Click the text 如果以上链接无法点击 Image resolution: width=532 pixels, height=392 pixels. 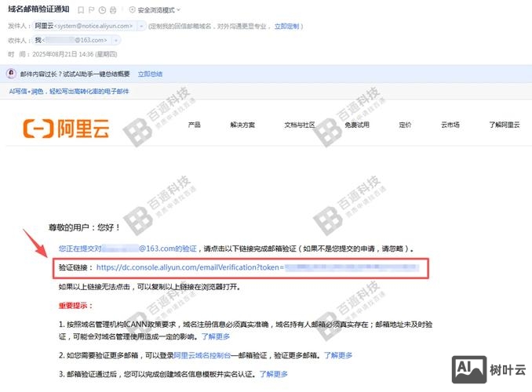click(94, 287)
